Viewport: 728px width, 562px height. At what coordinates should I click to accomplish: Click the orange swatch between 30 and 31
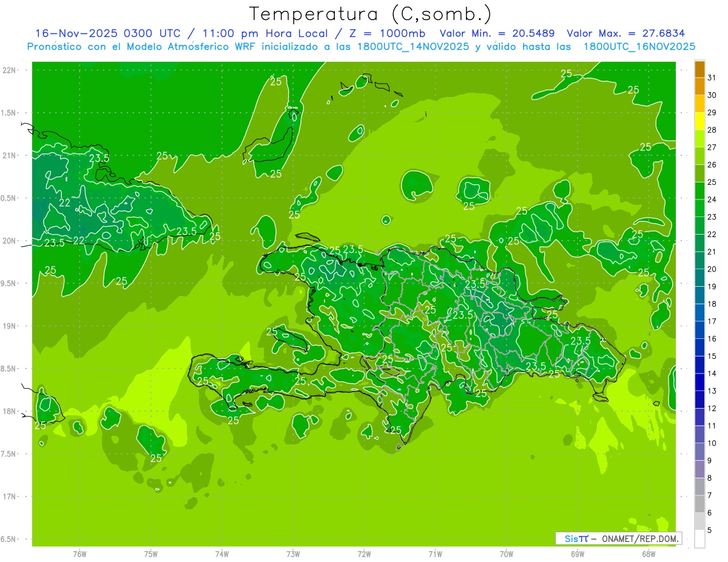click(699, 87)
